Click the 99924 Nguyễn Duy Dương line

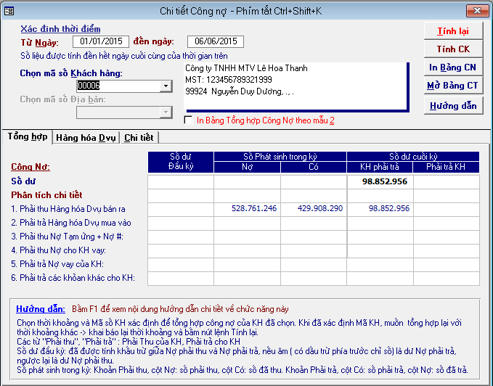[x=239, y=91]
